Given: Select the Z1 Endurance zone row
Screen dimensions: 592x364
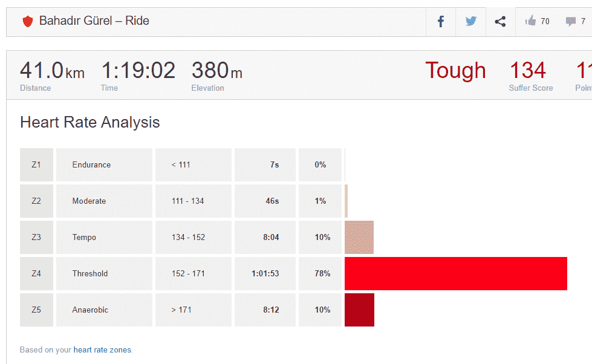Looking at the screenshot, I should pyautogui.click(x=91, y=164).
